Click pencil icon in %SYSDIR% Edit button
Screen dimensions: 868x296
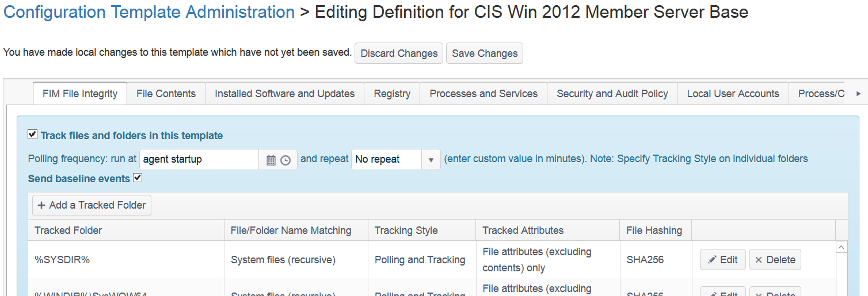pos(713,260)
